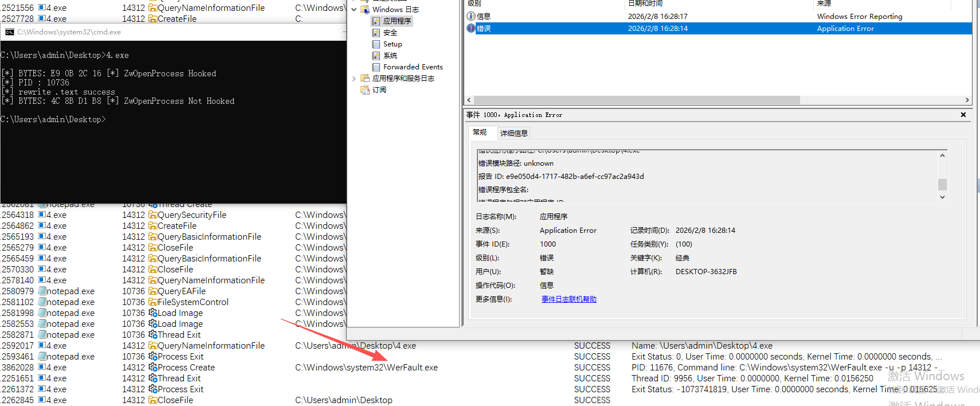Click the cmd.exe title bar icon
Image resolution: width=980 pixels, height=406 pixels.
pyautogui.click(x=9, y=32)
